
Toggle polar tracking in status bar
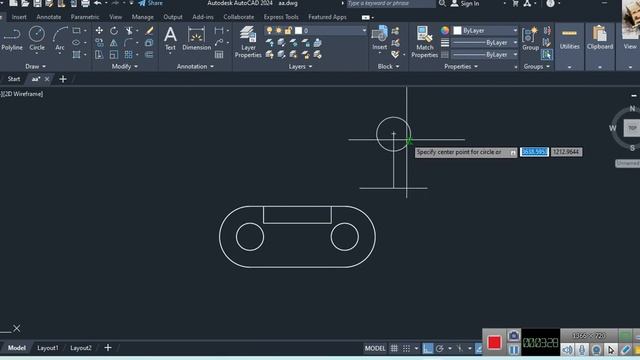point(440,348)
